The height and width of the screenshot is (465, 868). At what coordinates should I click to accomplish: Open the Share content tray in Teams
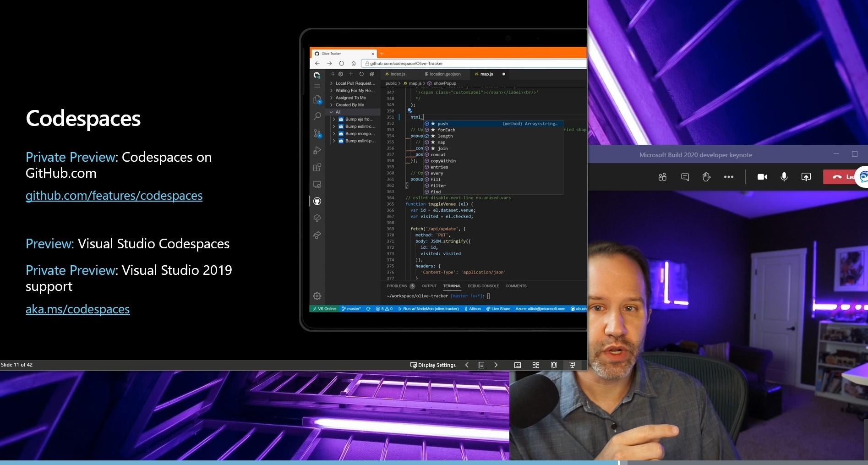coord(806,177)
